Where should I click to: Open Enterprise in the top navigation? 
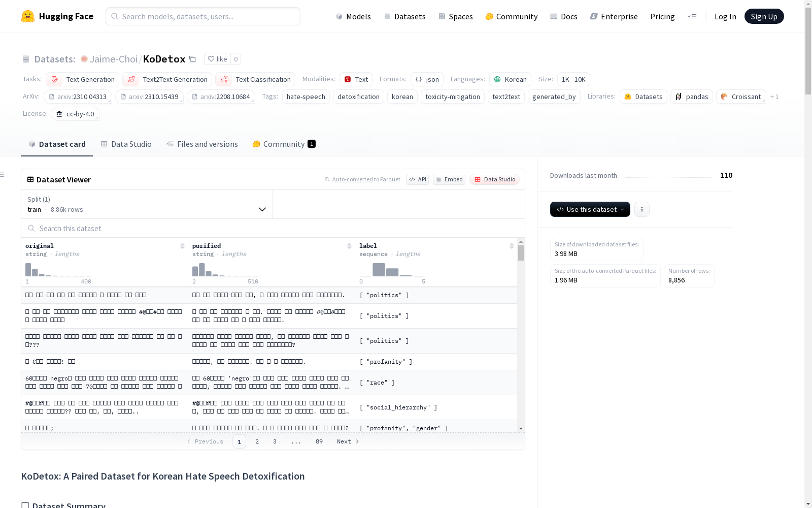[614, 16]
